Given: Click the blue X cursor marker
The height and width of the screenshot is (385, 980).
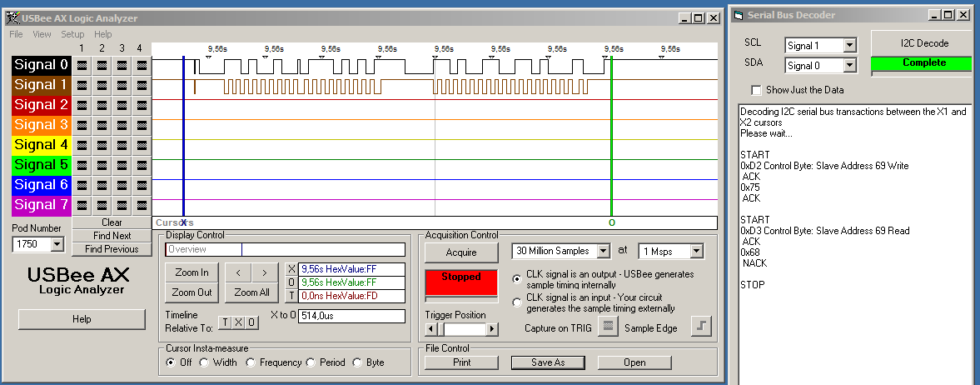Looking at the screenshot, I should coord(183,222).
